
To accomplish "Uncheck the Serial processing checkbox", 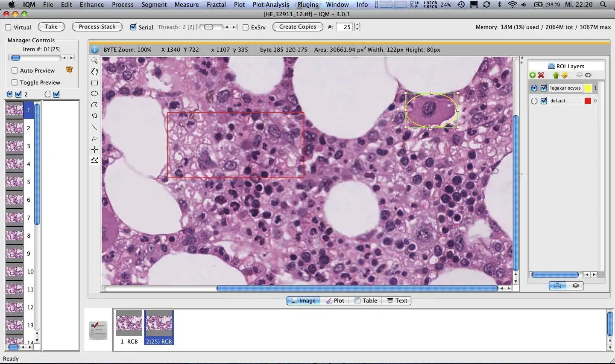I will coord(133,27).
